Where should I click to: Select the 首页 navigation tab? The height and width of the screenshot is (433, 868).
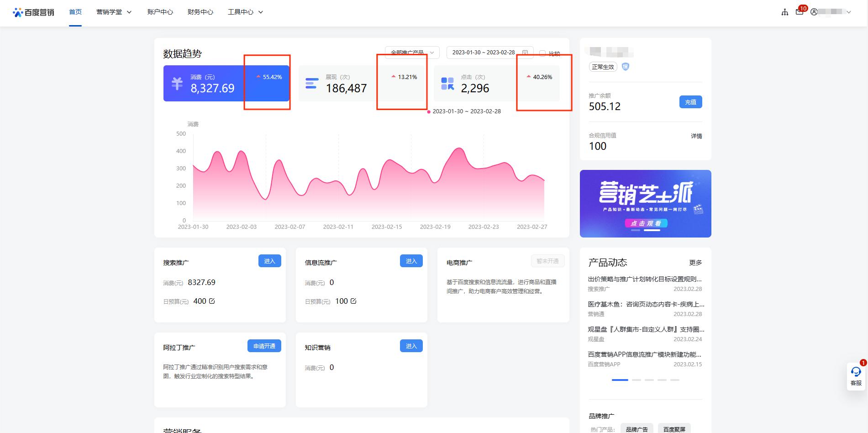pyautogui.click(x=75, y=12)
